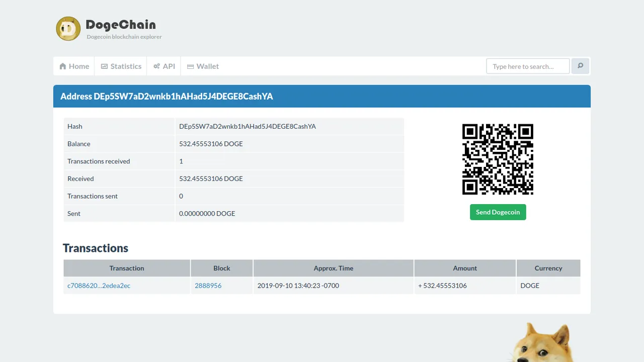Open the Wallet menu item
644x362 pixels.
[x=203, y=66]
